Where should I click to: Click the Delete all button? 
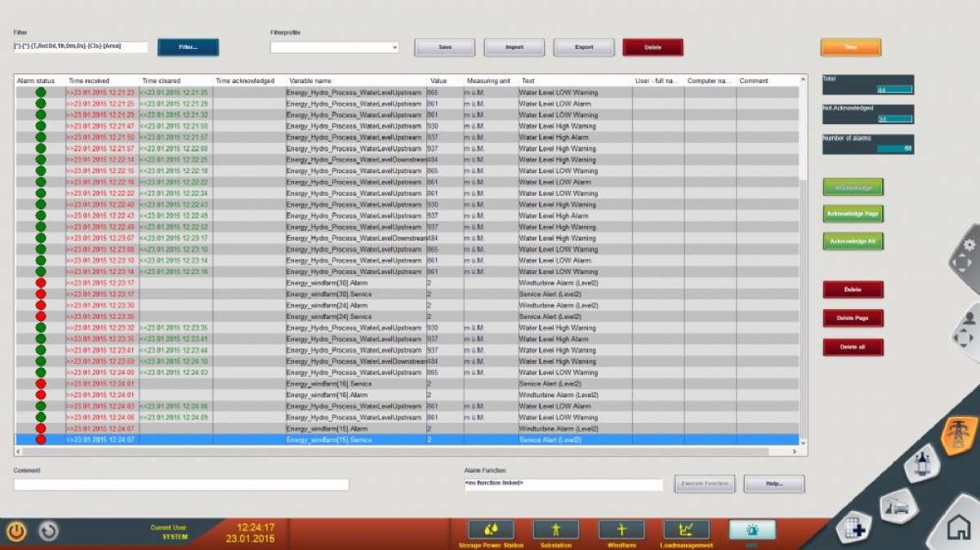853,348
